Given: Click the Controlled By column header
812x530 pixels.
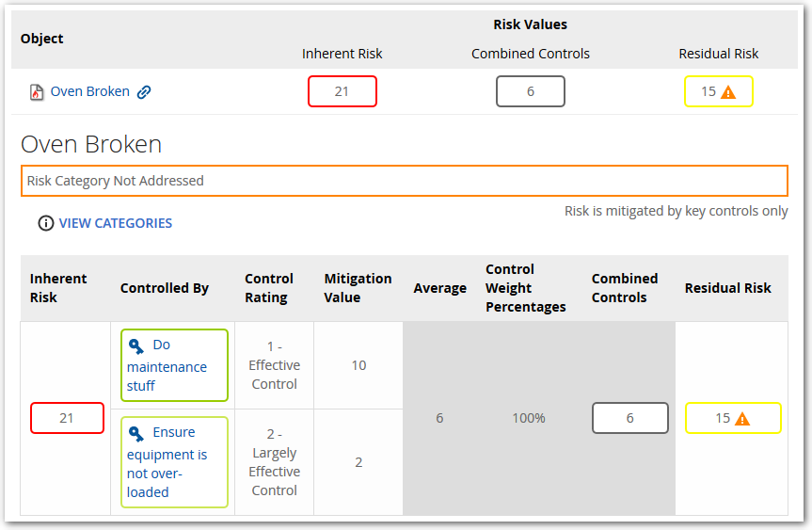Looking at the screenshot, I should (165, 288).
